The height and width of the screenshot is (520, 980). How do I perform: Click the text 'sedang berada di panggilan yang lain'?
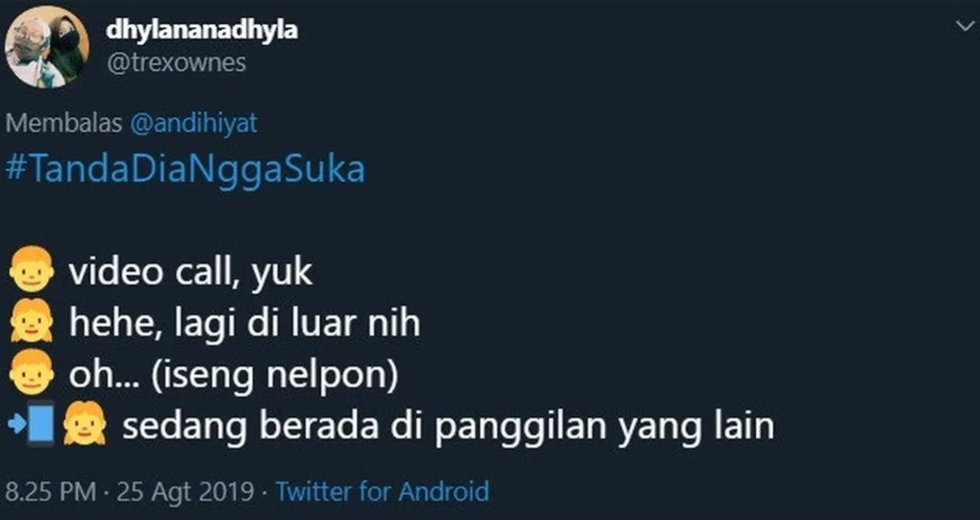pos(447,427)
